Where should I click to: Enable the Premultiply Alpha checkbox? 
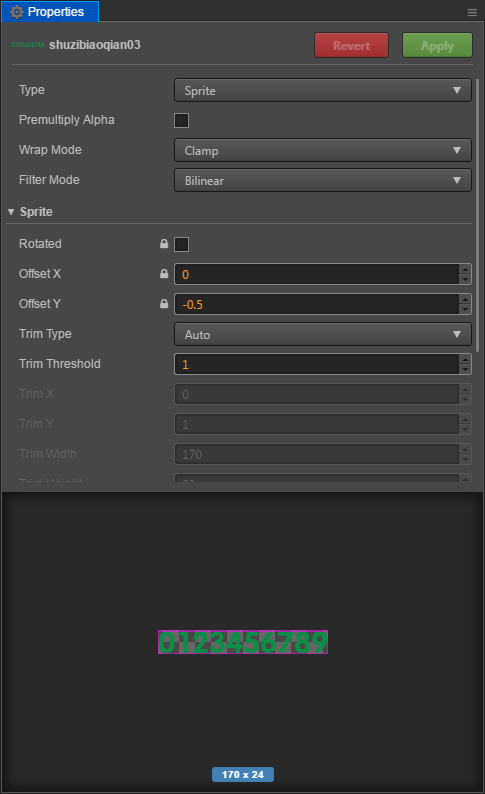[x=181, y=121]
